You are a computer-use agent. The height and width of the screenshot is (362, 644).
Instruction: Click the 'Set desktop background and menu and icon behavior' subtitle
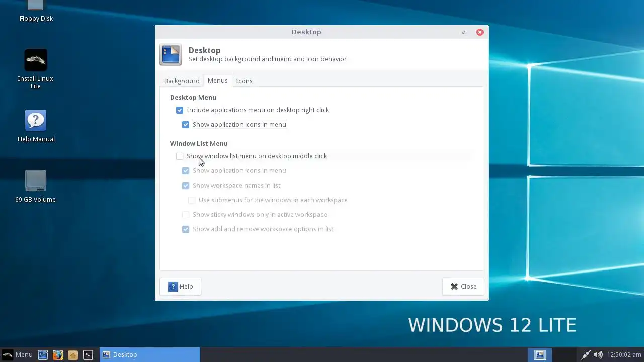(x=268, y=59)
